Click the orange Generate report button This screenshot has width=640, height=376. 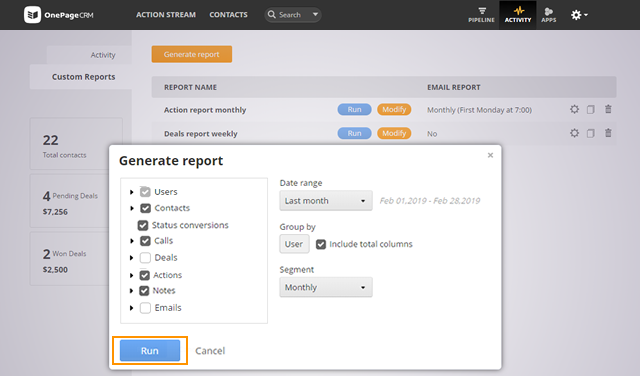pyautogui.click(x=191, y=54)
